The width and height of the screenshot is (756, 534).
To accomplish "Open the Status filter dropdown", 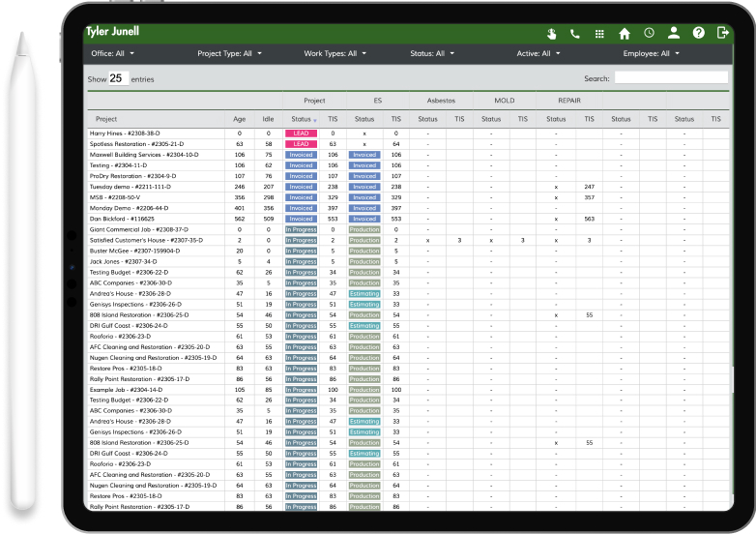I will 431,53.
